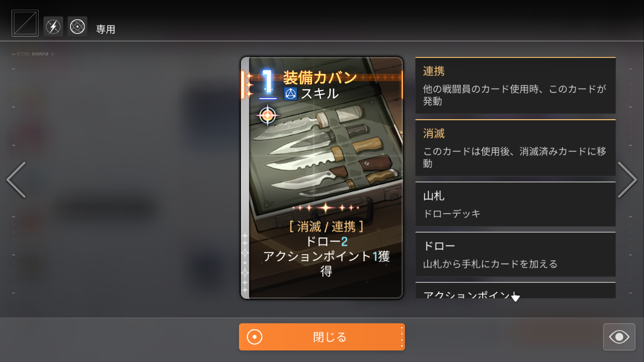This screenshot has width=644, height=362.
Task: Expand keyword list with down arrow
Action: click(515, 297)
